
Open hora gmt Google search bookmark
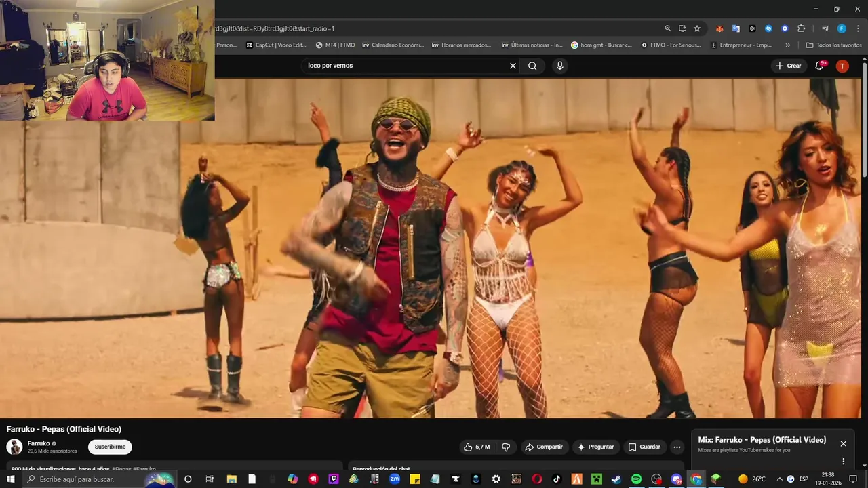pyautogui.click(x=601, y=45)
